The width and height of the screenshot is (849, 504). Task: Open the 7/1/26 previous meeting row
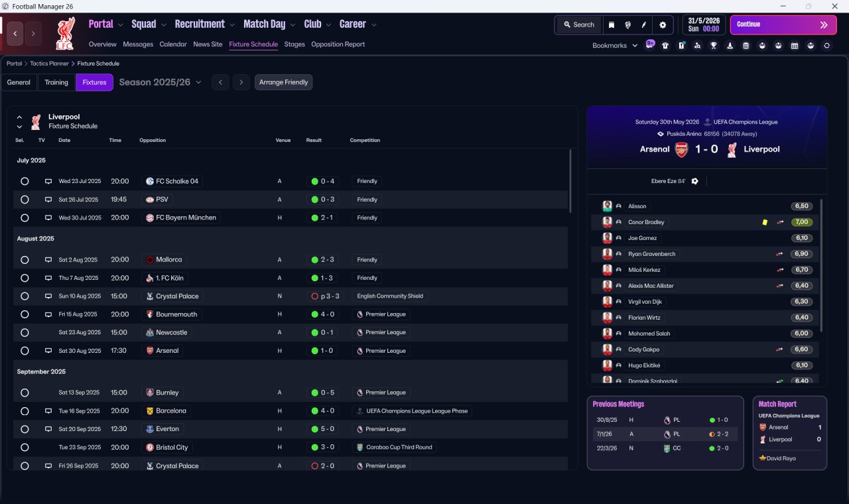(665, 434)
